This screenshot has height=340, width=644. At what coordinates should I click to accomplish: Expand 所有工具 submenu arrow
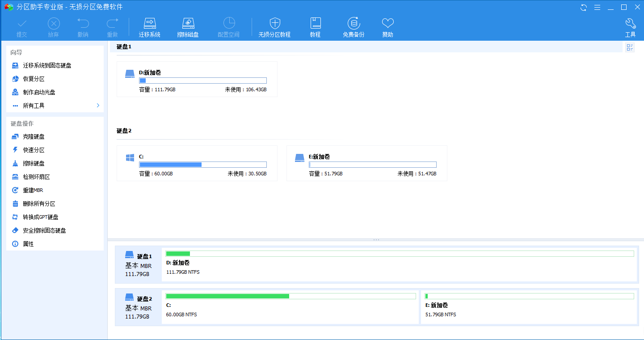pos(98,106)
